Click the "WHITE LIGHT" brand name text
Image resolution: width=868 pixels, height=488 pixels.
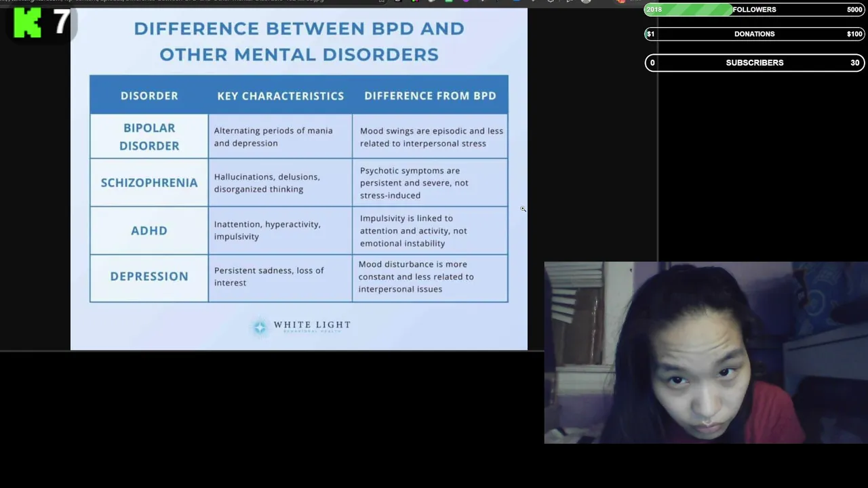(x=312, y=325)
